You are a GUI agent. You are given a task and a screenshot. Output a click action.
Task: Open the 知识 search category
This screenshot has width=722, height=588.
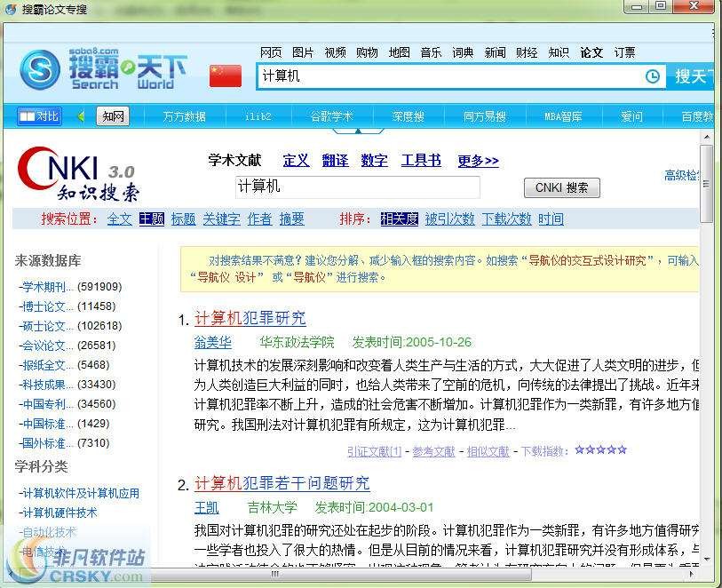(x=559, y=52)
